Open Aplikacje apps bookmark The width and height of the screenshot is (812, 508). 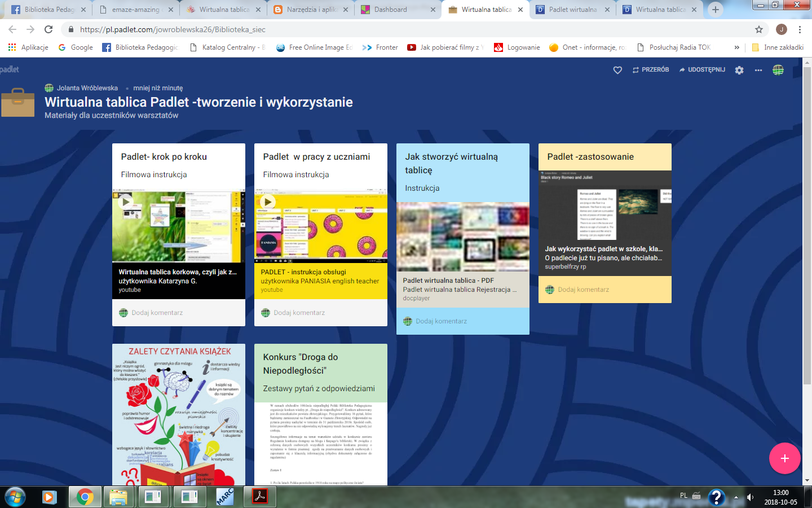(x=28, y=47)
